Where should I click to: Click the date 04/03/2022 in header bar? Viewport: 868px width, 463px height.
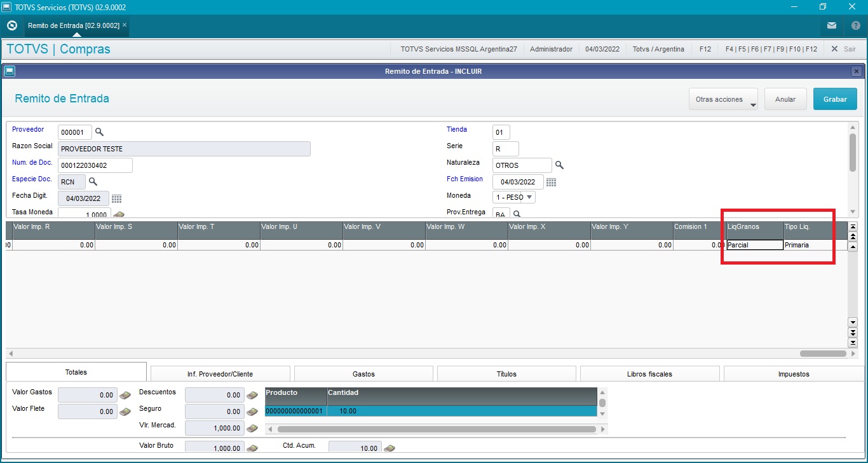[602, 49]
